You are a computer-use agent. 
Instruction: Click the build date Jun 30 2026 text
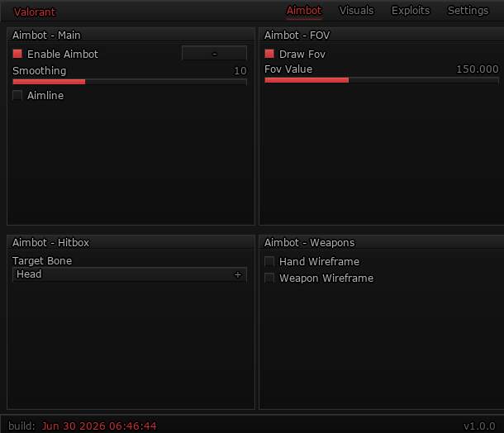[x=99, y=426]
